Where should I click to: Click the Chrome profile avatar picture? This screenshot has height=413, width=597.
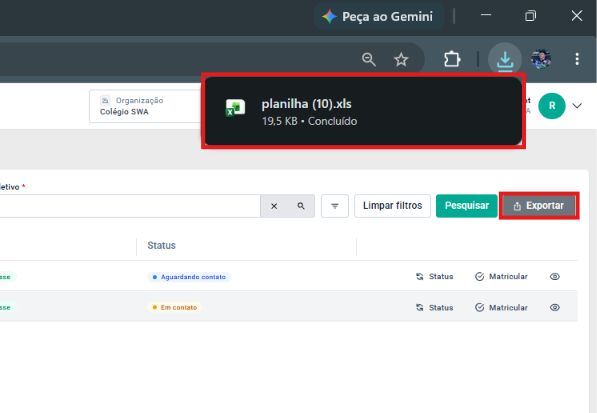point(541,59)
